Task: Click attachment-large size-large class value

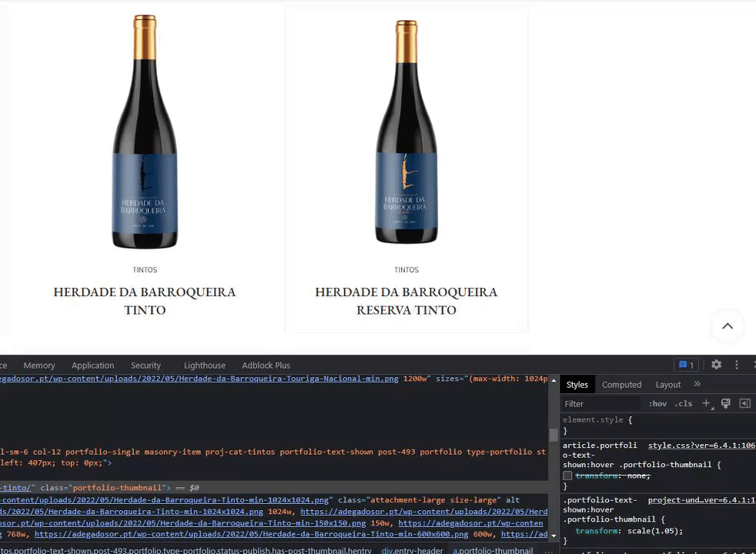Action: pos(433,500)
